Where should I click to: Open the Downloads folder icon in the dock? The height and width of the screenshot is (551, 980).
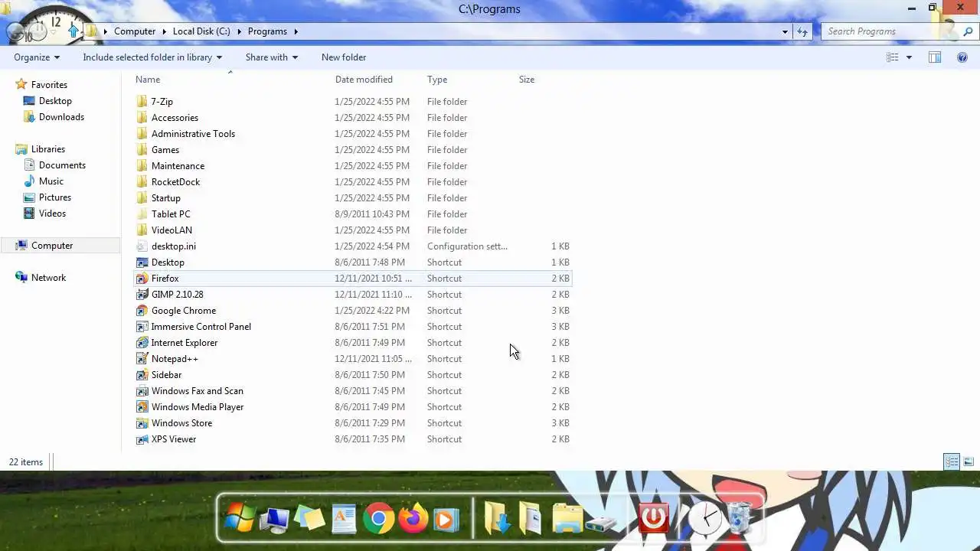(x=498, y=519)
